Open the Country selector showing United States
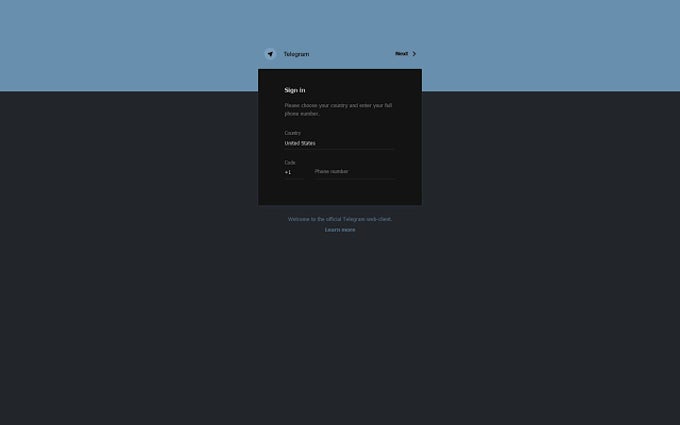Screen dimensions: 680x425 pos(340,143)
